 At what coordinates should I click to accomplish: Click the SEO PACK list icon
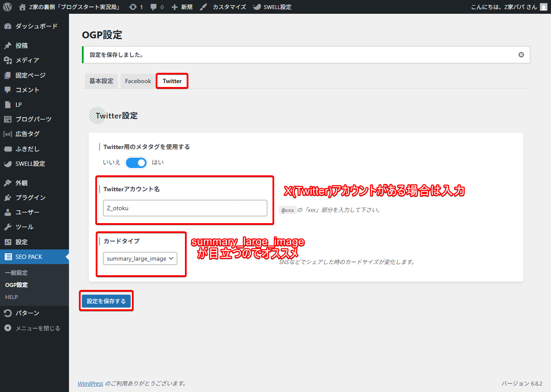pos(8,257)
